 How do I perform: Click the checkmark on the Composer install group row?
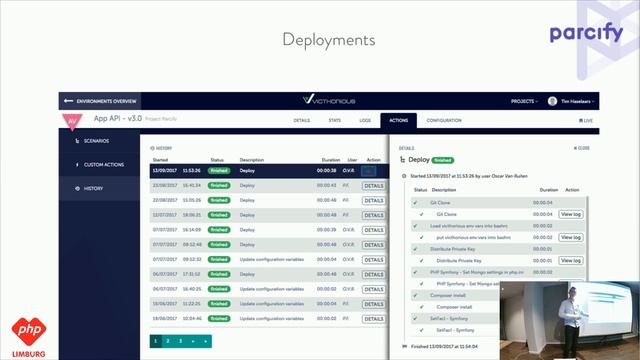tap(415, 295)
